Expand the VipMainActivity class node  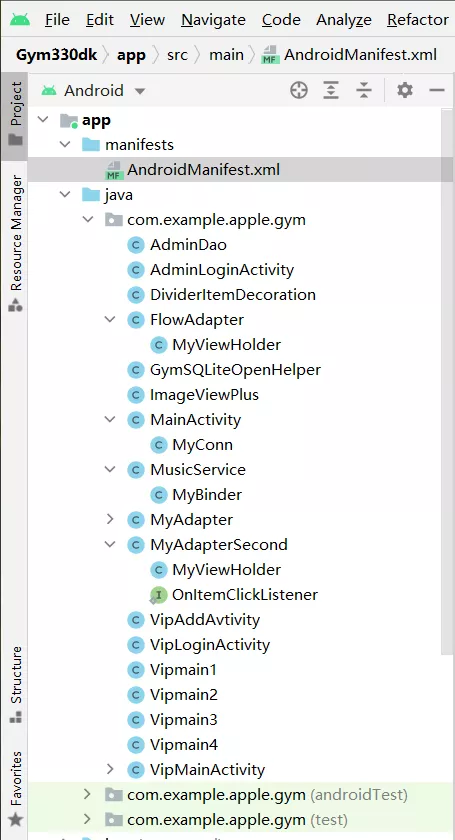pyautogui.click(x=110, y=769)
